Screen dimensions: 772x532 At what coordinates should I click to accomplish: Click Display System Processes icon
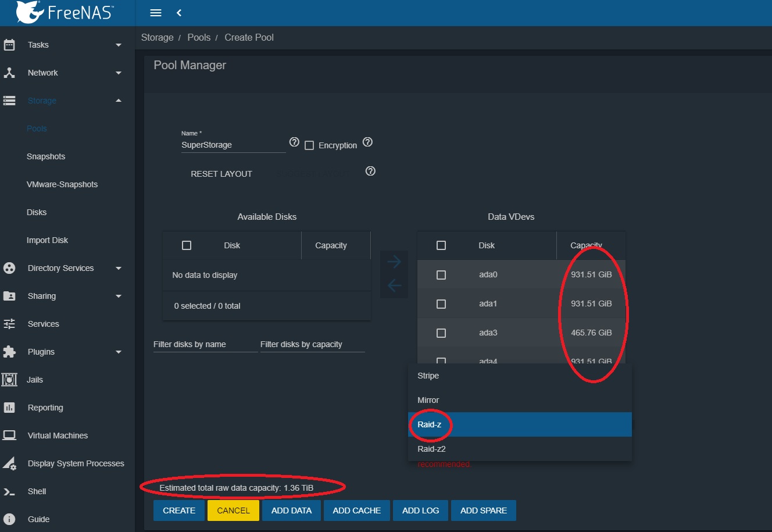[9, 463]
